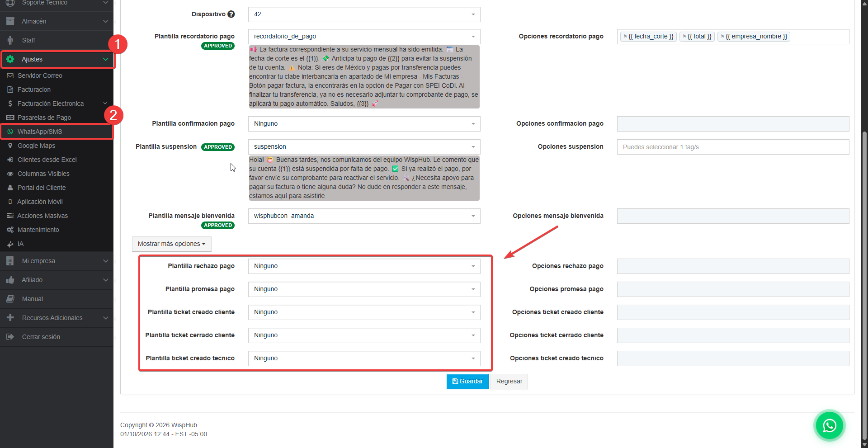Screen dimensions: 868x448
Task: Open Plantilla promesa pago dropdown
Action: point(364,289)
